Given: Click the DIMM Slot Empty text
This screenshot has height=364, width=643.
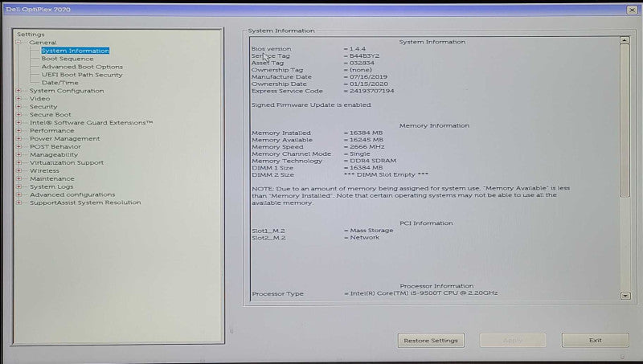Looking at the screenshot, I should click(x=386, y=174).
